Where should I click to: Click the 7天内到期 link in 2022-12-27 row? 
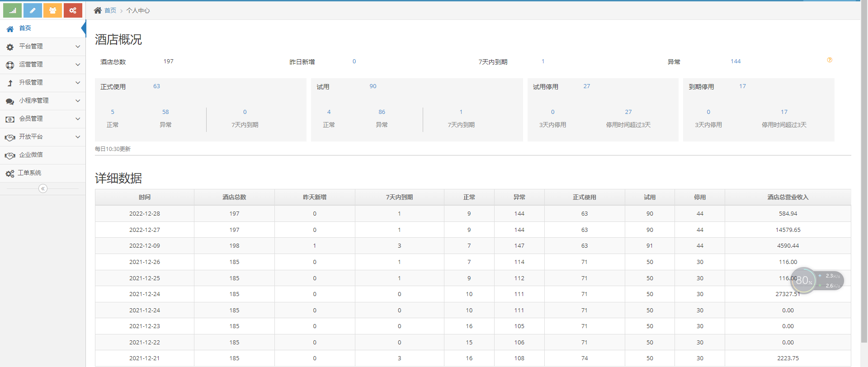coord(399,230)
